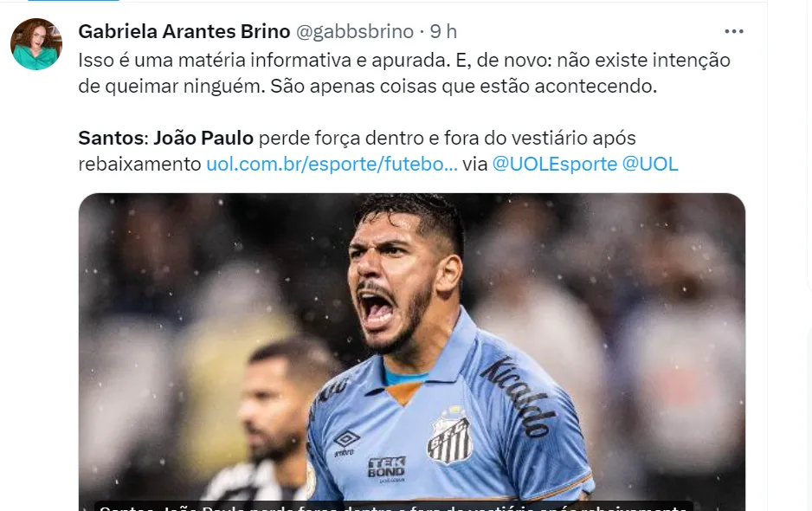The width and height of the screenshot is (812, 511).
Task: Click the Tek Bond sponsor logo on jersey
Action: [387, 469]
